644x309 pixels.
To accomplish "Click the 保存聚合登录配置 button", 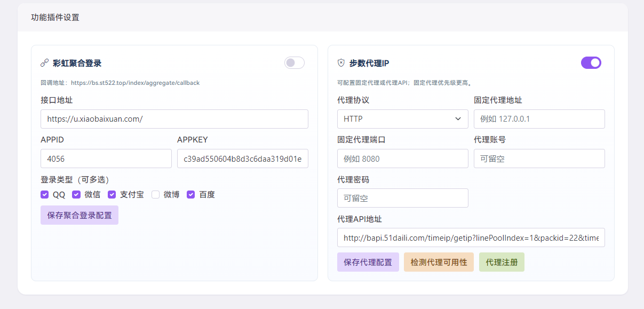I will (x=79, y=215).
